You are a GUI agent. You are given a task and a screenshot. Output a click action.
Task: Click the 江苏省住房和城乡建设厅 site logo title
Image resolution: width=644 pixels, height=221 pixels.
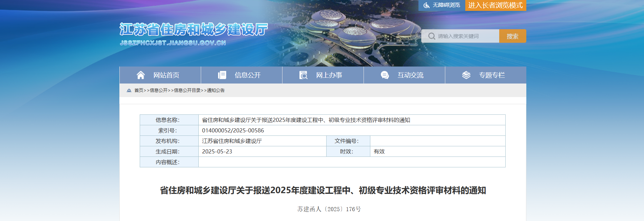[x=194, y=30]
